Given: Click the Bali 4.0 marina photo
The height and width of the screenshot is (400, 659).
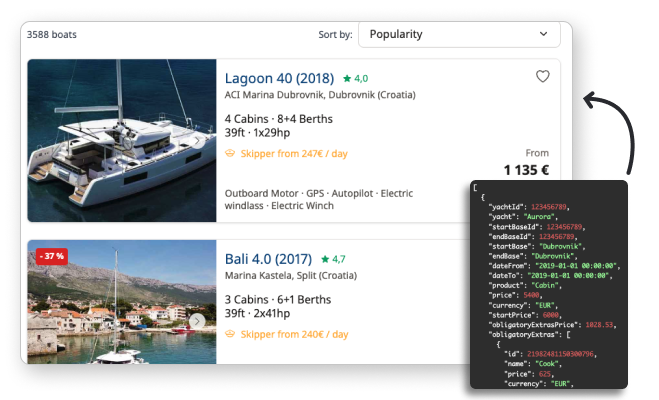Looking at the screenshot, I should [121, 300].
